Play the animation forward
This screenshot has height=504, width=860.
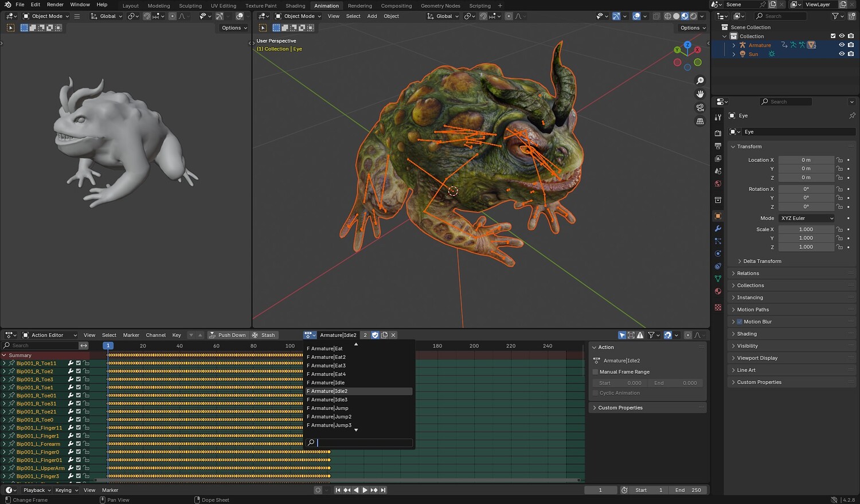(x=365, y=490)
